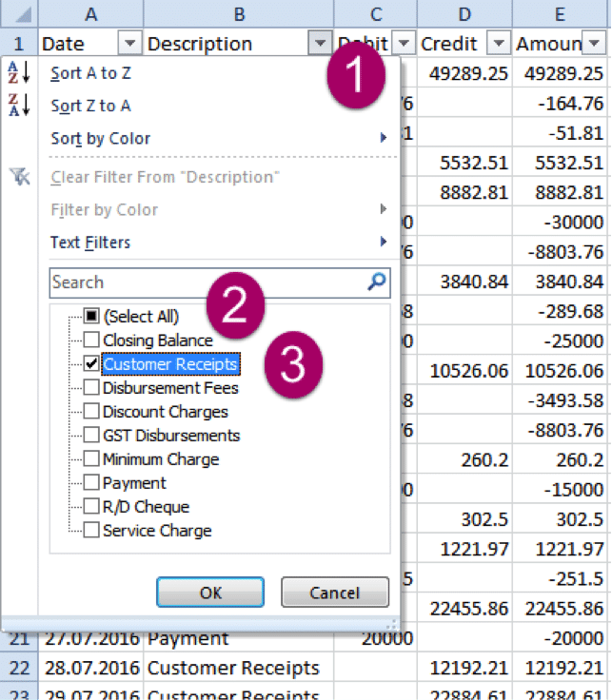This screenshot has height=700, width=612.
Task: Uncheck the Customer Receipts checkbox
Action: (91, 364)
